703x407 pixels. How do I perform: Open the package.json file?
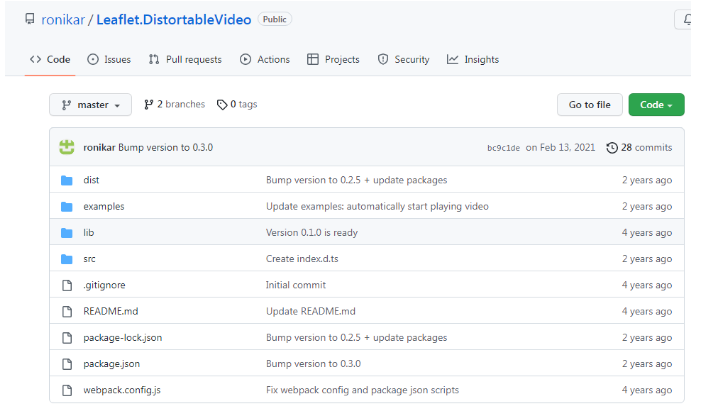112,364
